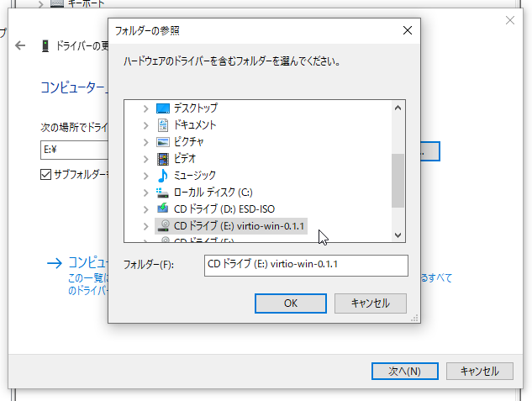Click the Videos (ビデオ) film icon
Screen dimensions: 532x401
coord(163,158)
